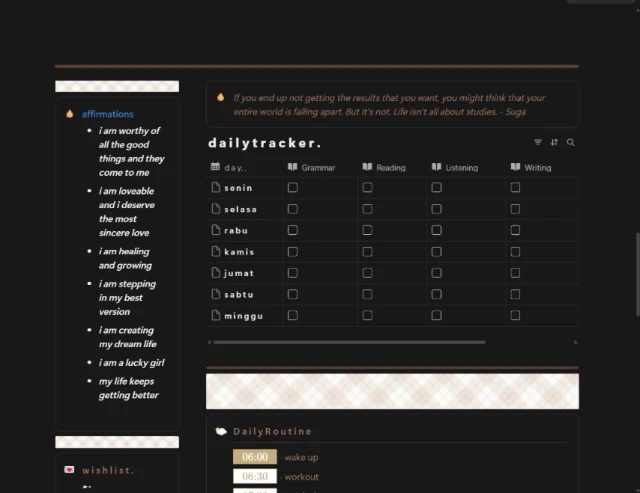Tick the Writing checkbox for senin
Image resolution: width=640 pixels, height=493 pixels.
[515, 187]
